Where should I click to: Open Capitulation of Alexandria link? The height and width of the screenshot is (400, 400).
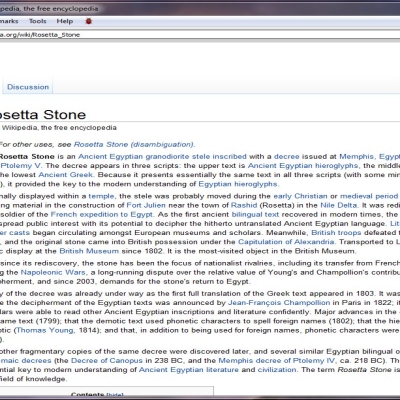(287, 241)
